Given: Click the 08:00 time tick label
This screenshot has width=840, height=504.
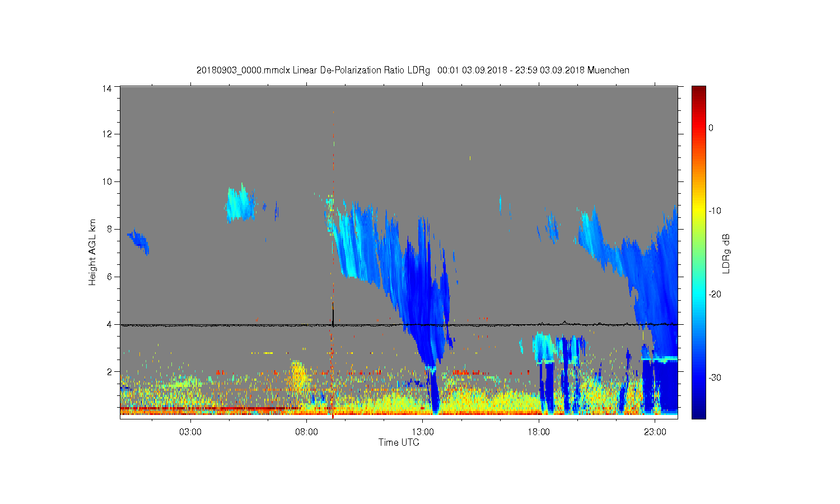Looking at the screenshot, I should tap(307, 432).
